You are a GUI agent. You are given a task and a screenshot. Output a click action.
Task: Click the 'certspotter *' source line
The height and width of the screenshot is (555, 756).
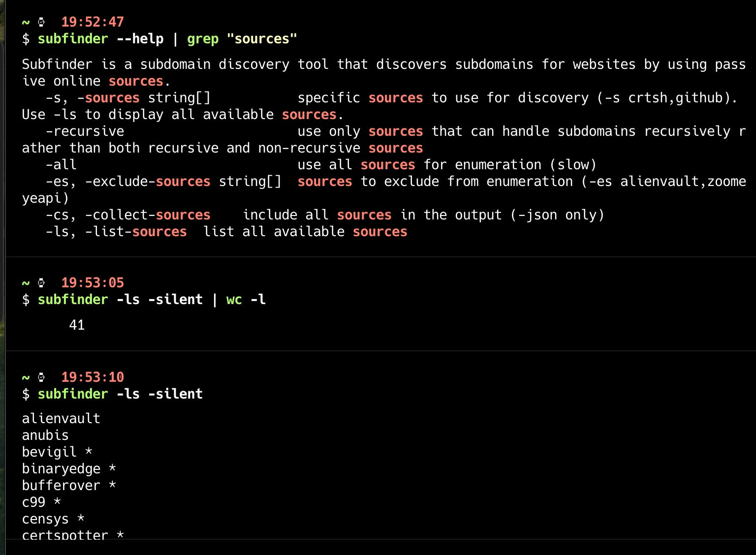73,535
